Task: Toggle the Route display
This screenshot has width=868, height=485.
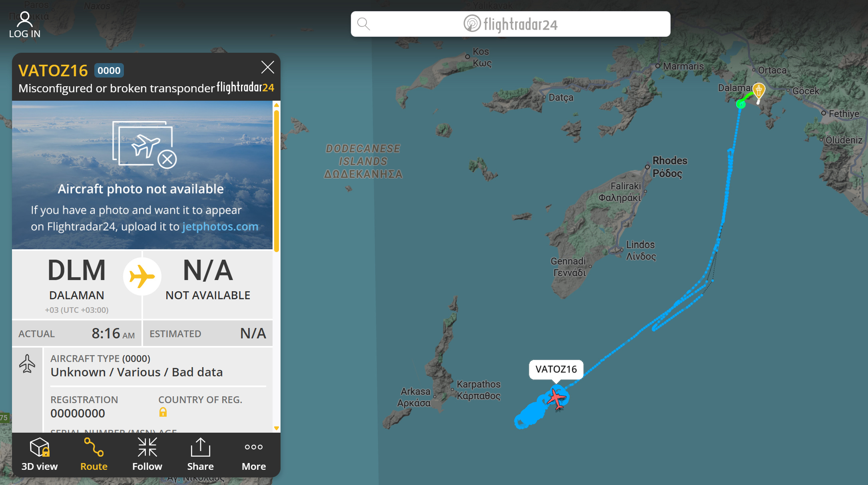Action: 94,454
